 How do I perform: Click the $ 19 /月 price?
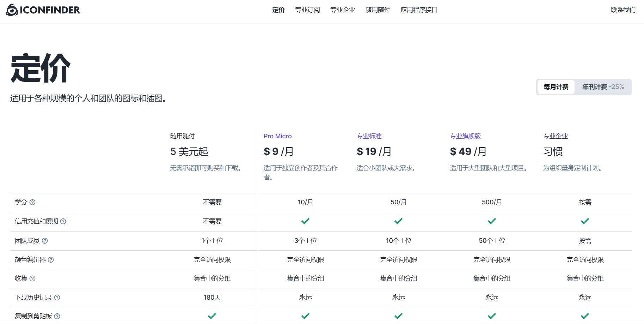coord(374,152)
